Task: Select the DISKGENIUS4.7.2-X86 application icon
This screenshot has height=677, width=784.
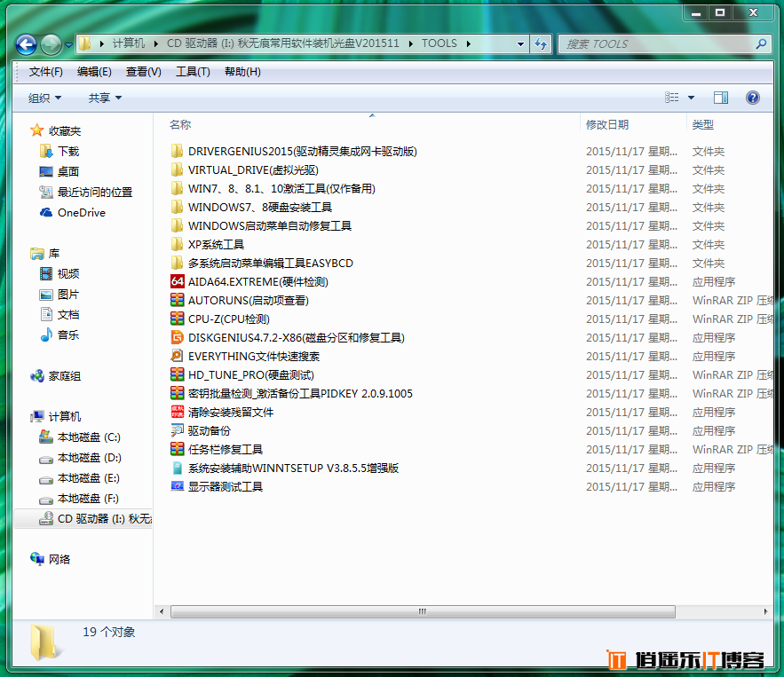Action: (x=177, y=337)
